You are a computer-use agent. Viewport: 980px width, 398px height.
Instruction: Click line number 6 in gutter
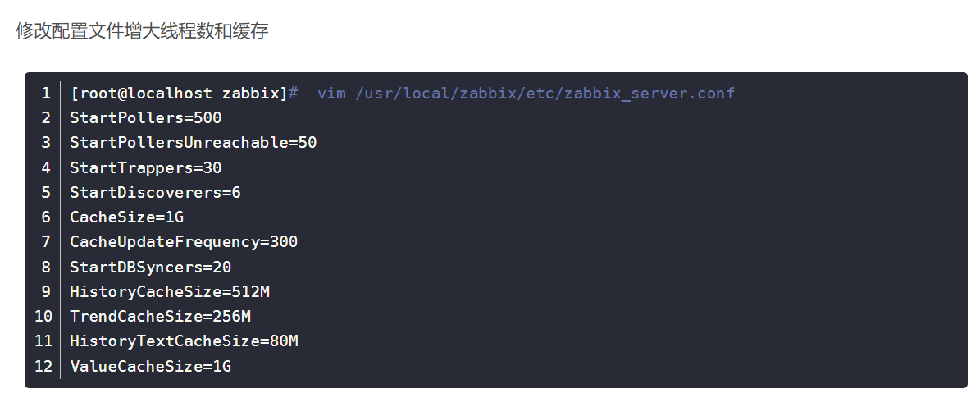46,217
